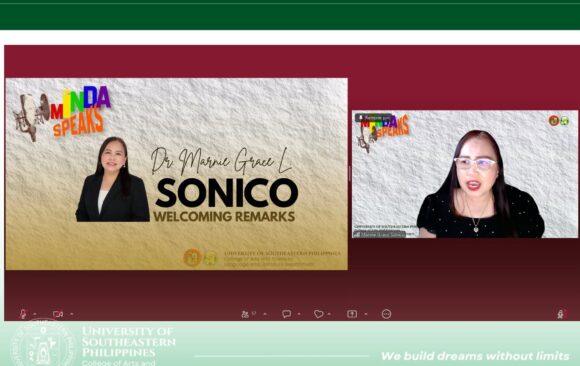
Task: Open the heart reactions icon
Action: coord(318,314)
